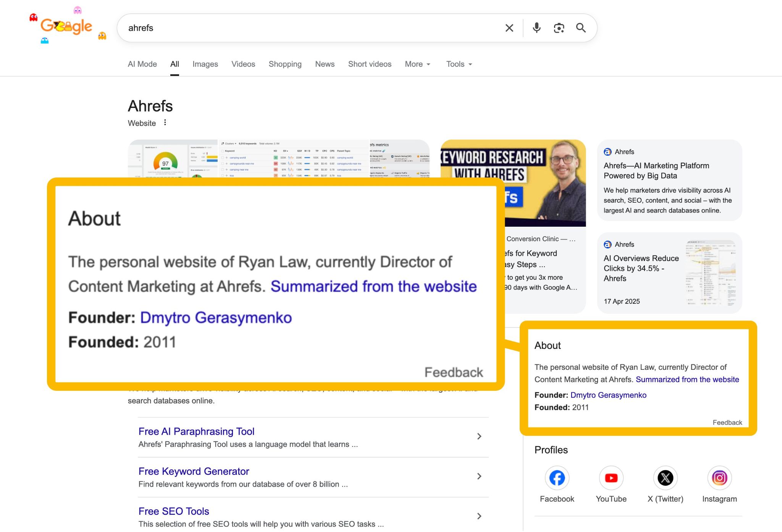Clear the search box with the X icon
This screenshot has height=532, width=782.
509,28
